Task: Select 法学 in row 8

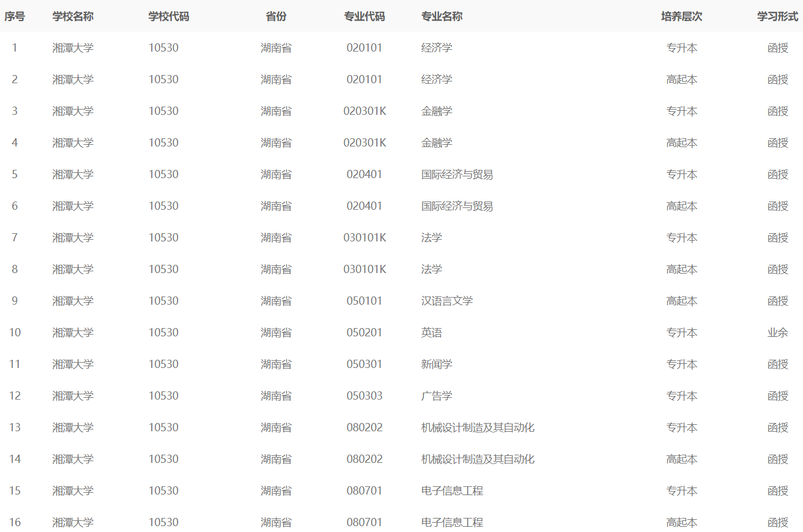Action: pyautogui.click(x=431, y=270)
